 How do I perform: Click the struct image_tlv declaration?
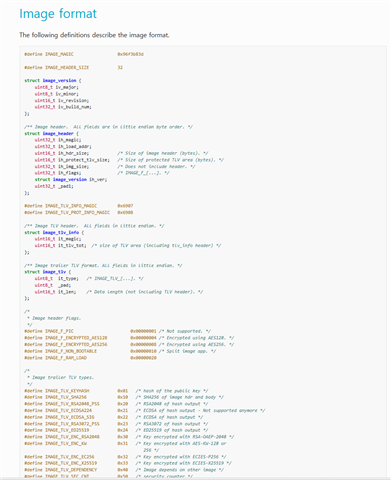pyautogui.click(x=48, y=272)
